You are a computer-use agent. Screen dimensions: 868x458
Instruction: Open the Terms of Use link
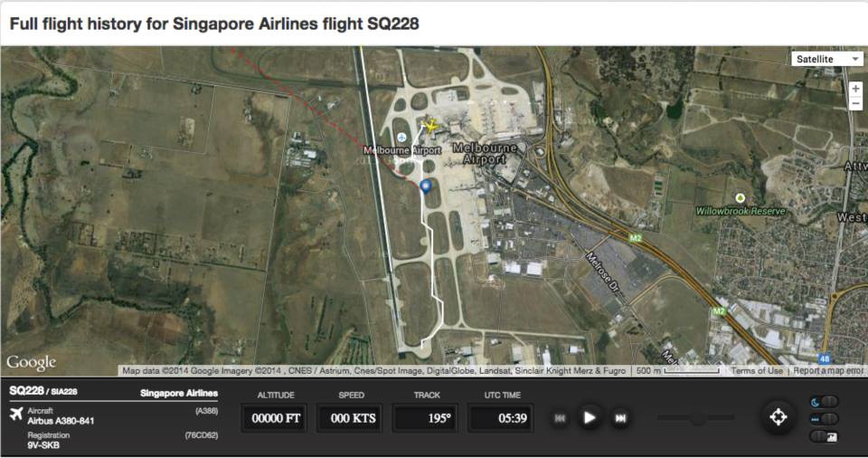(757, 370)
